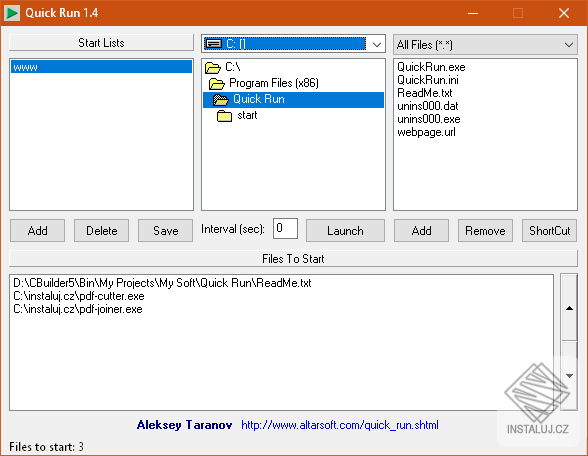Select ReadMe.txt in file list
588x456 pixels.
[x=425, y=93]
